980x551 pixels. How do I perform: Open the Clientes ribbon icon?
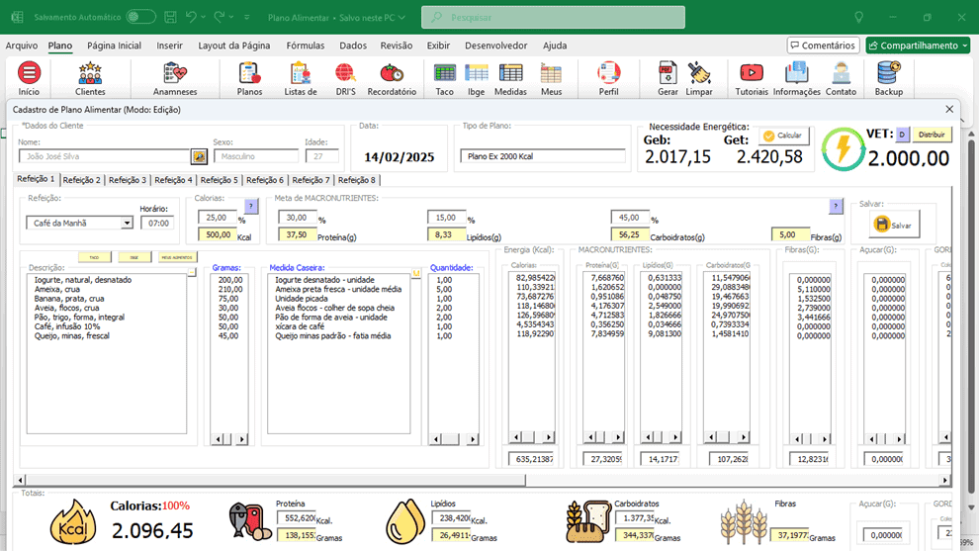[x=90, y=79]
